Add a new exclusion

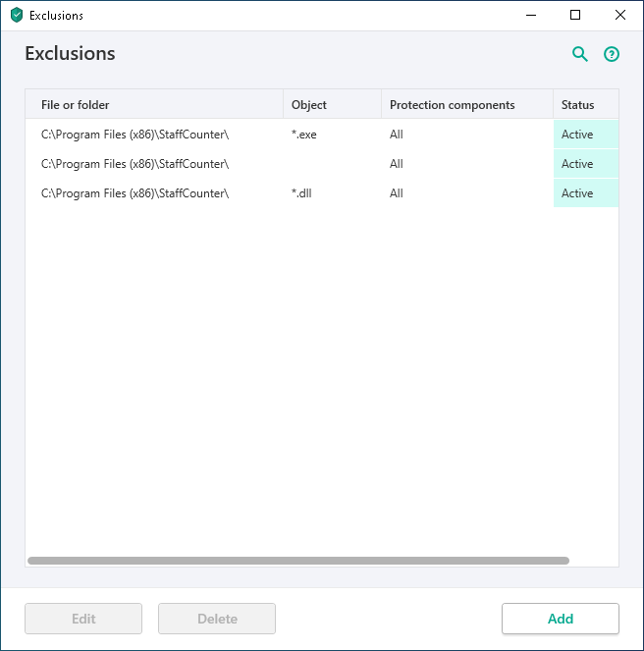click(x=561, y=619)
